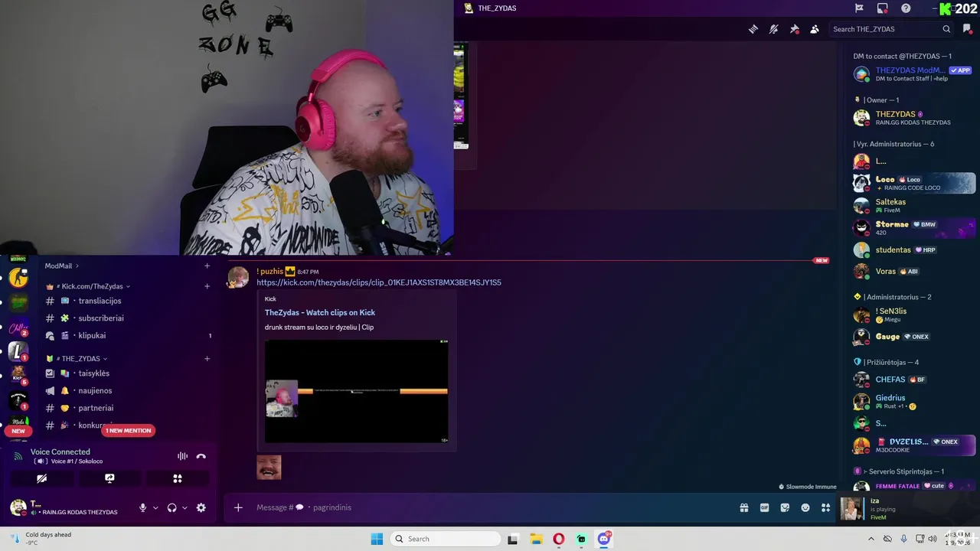Open Opera browser from taskbar

[559, 539]
